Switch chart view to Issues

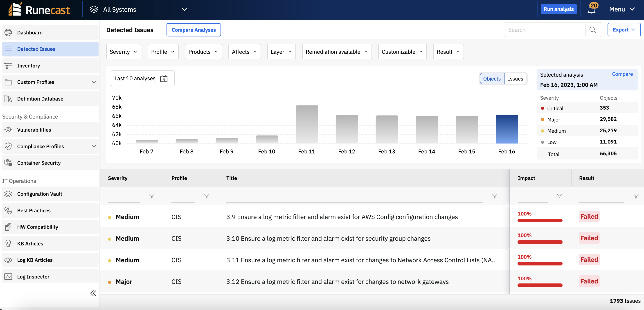pyautogui.click(x=515, y=79)
